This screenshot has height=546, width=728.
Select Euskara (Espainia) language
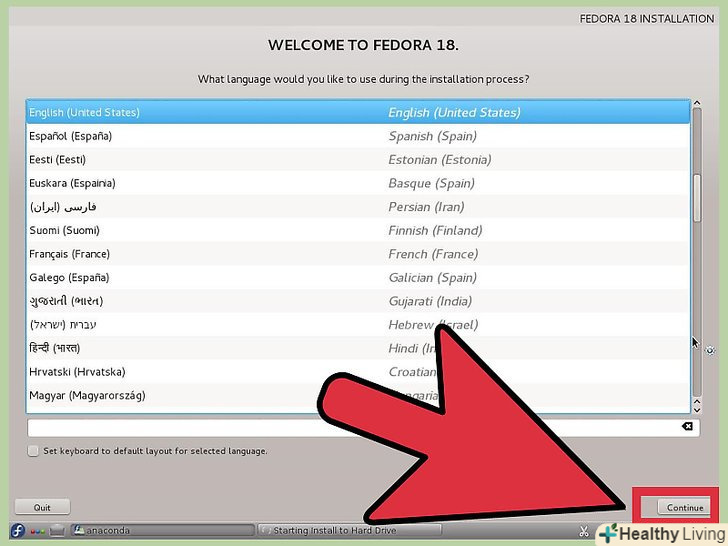[x=358, y=183]
